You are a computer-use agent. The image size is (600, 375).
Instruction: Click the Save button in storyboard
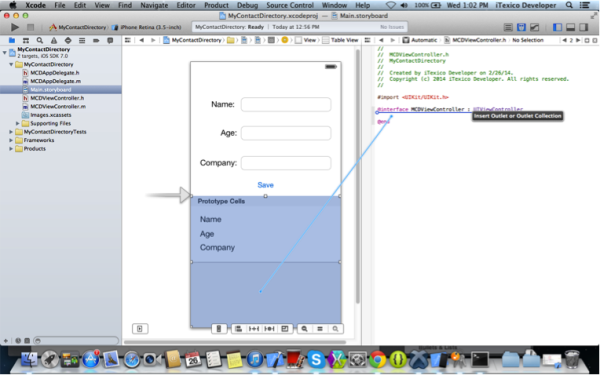point(266,185)
